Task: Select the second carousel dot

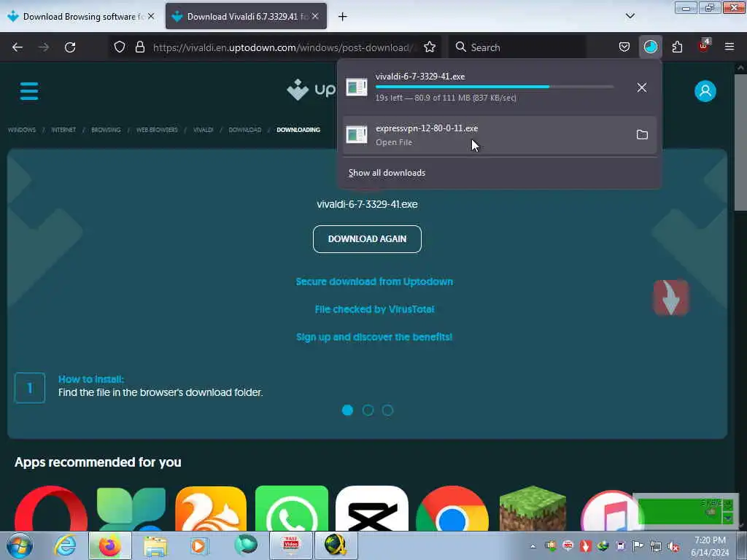Action: 368,410
